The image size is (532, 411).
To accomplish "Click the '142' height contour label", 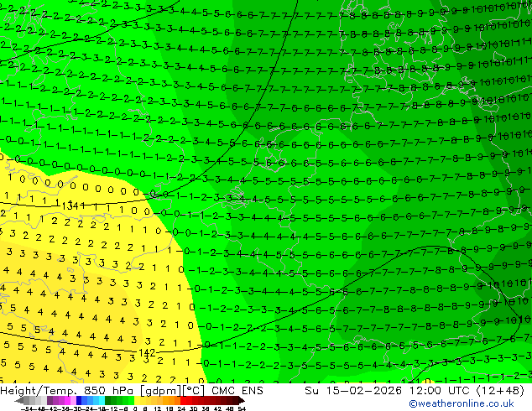I will point(147,353).
